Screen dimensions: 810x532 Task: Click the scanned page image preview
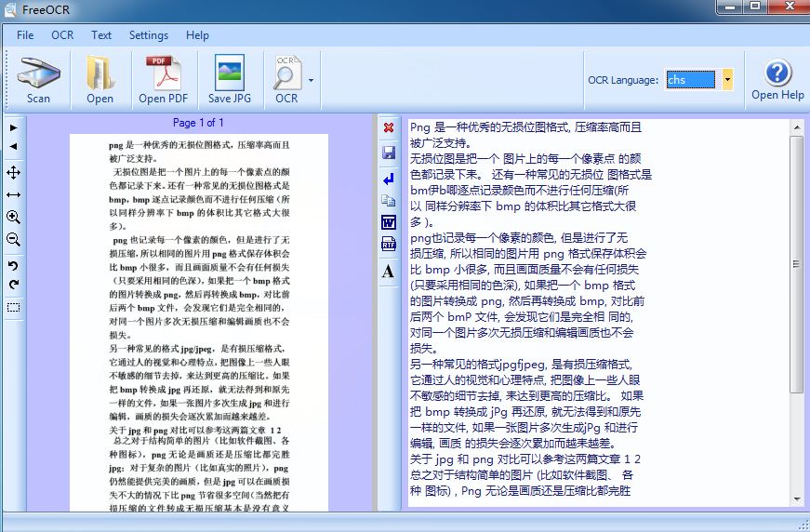[199, 323]
